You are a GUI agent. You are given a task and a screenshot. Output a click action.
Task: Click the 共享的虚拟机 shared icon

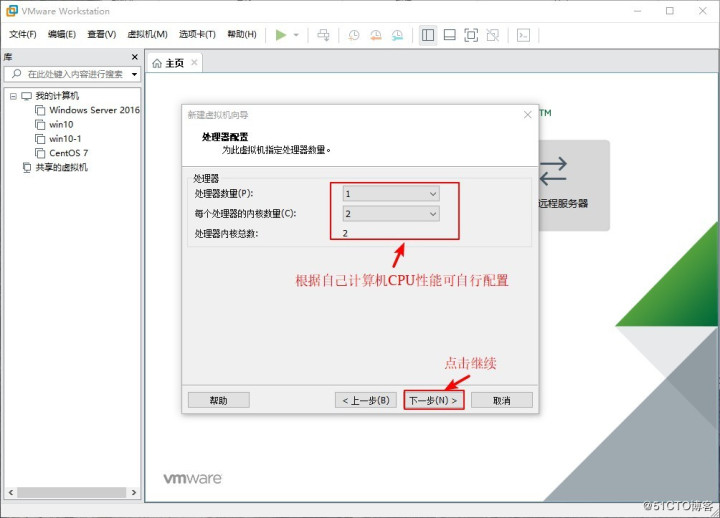(27, 167)
